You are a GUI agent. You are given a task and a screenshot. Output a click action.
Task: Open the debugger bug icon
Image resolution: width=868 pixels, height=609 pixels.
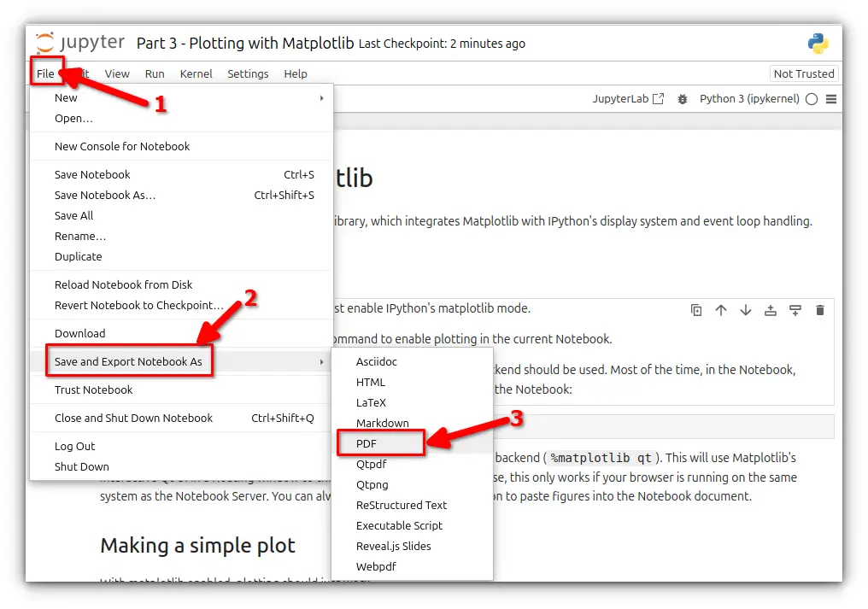point(682,99)
